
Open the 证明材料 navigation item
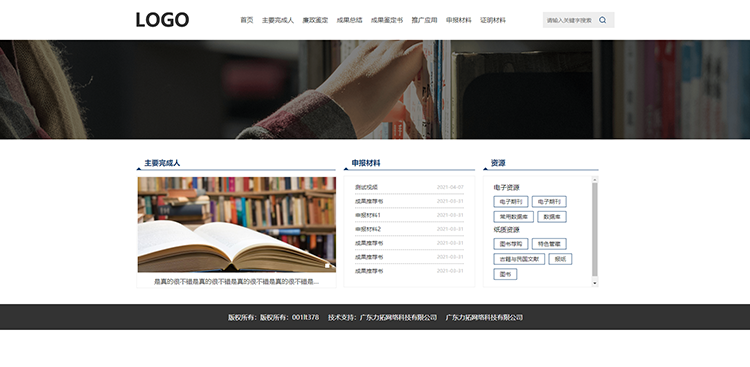pos(493,20)
